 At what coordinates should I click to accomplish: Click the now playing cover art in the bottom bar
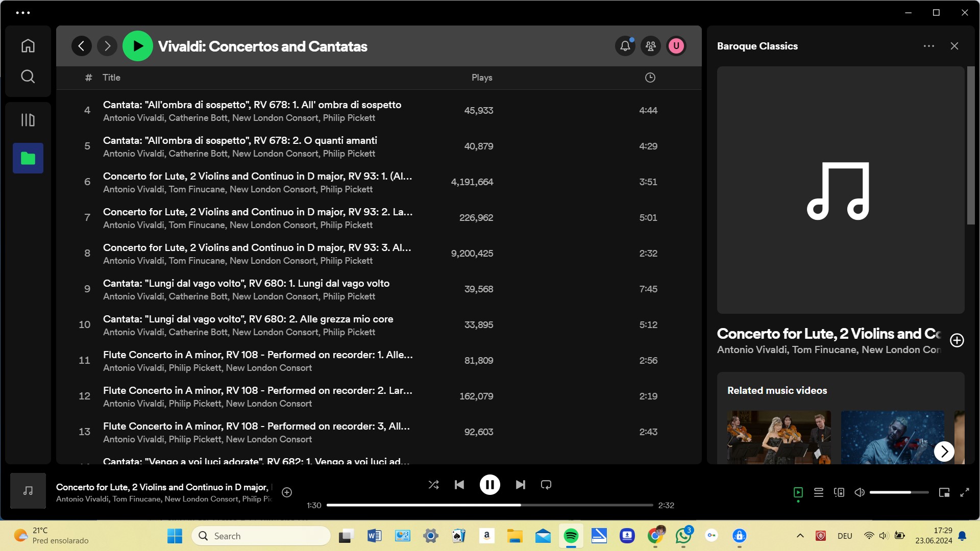click(28, 491)
